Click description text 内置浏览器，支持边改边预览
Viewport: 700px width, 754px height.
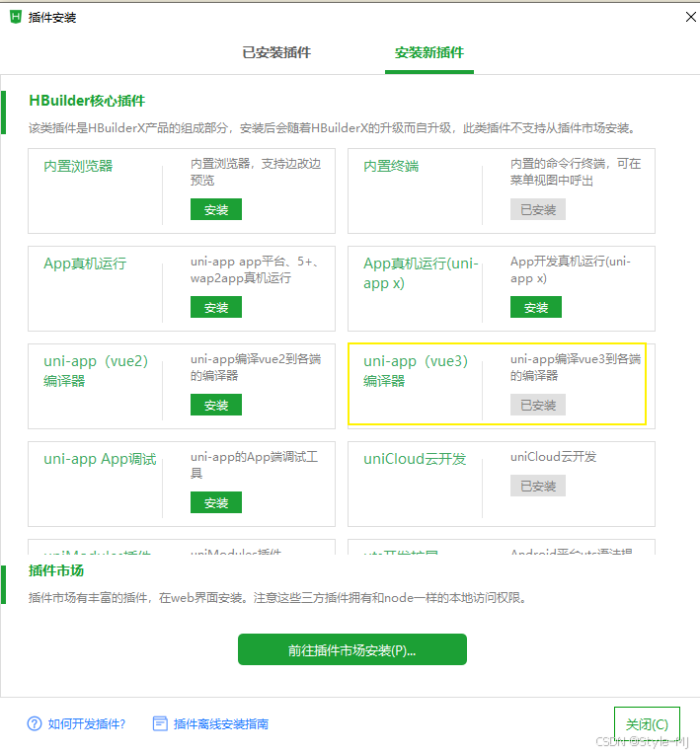(x=256, y=172)
